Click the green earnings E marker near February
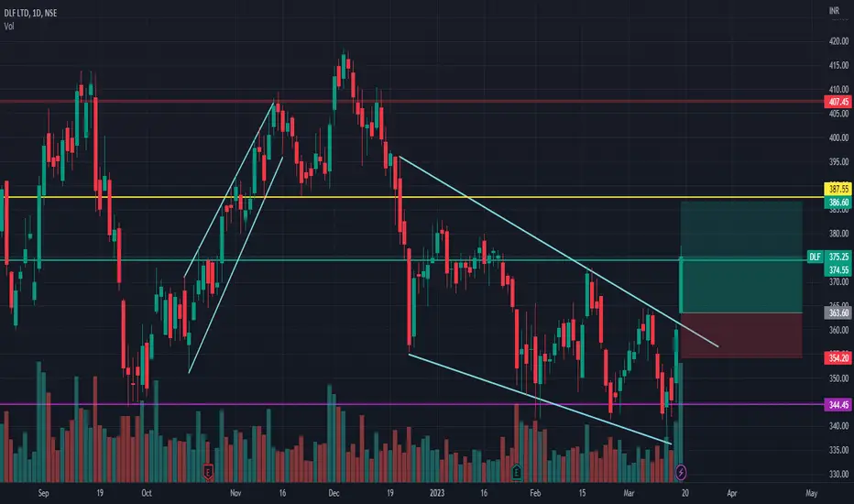 click(516, 472)
